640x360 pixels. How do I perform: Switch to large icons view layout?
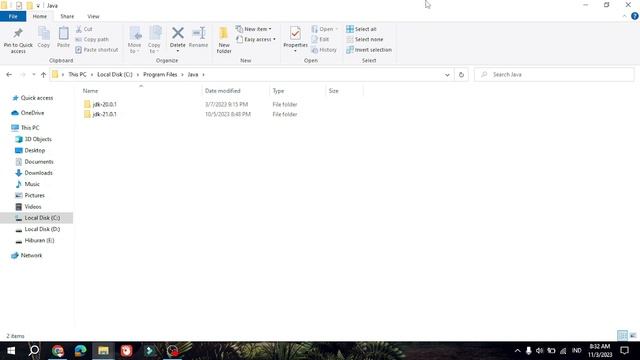633,336
